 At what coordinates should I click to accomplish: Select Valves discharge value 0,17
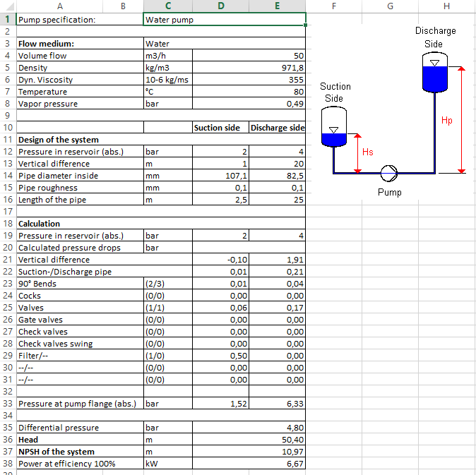277,308
